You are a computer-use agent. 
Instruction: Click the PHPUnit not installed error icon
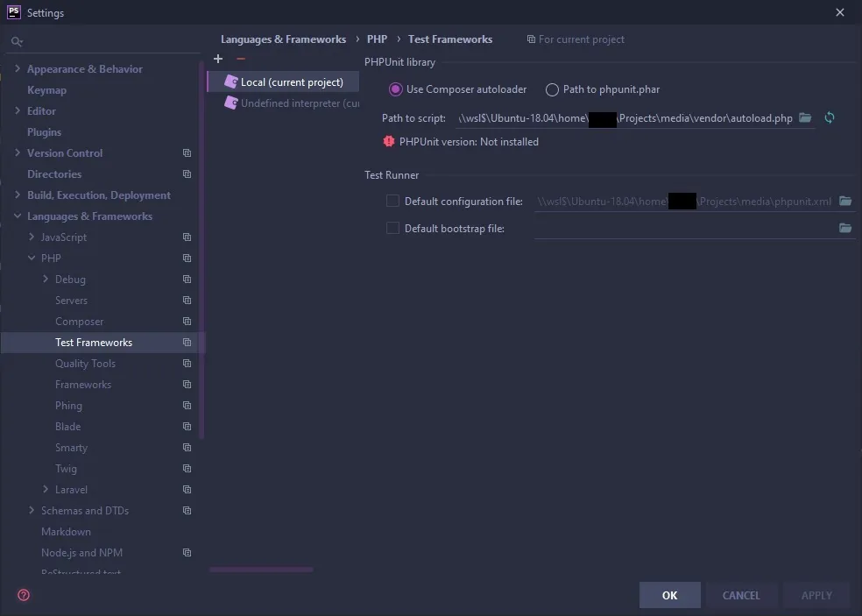coord(389,141)
